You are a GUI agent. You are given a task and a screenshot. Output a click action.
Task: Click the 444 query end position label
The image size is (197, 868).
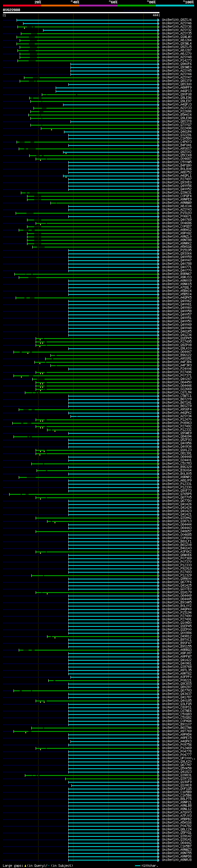[x=155, y=15]
